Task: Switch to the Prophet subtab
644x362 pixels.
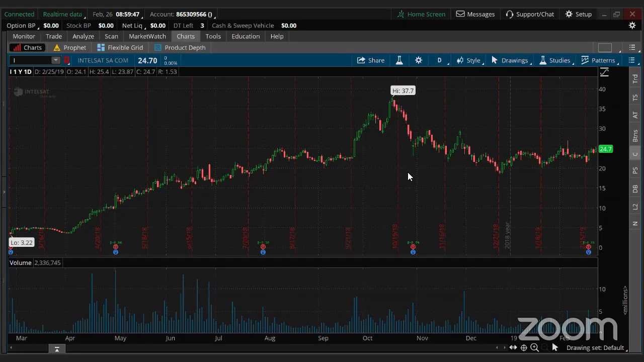Action: click(69, 47)
